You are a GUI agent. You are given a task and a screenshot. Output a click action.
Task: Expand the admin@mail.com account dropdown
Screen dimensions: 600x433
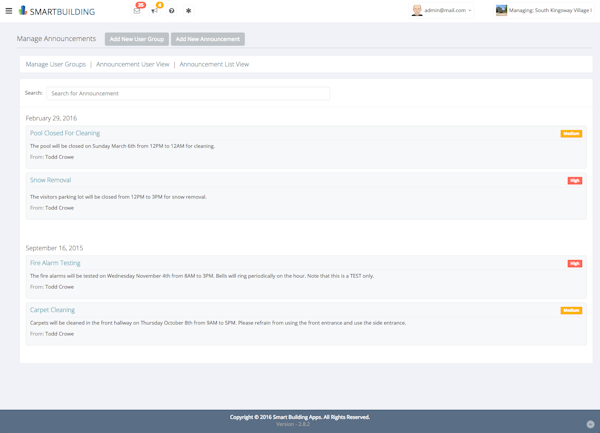(441, 10)
